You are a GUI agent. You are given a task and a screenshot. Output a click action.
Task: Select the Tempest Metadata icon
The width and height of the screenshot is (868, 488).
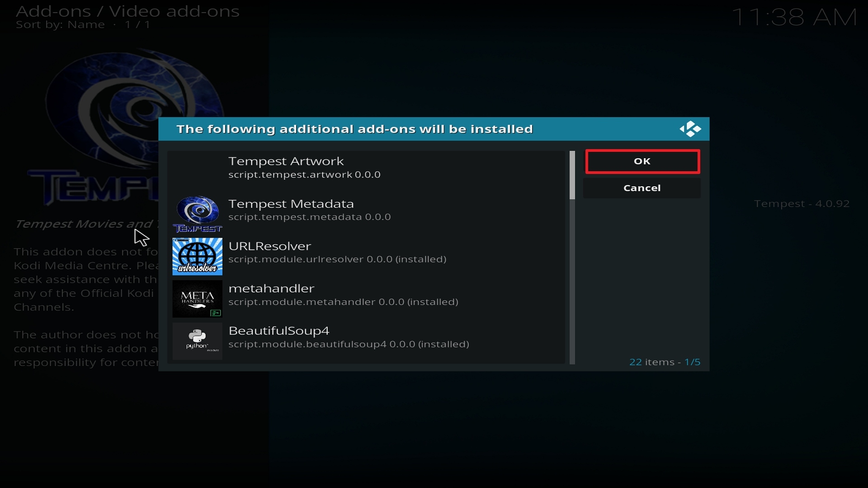pyautogui.click(x=197, y=214)
